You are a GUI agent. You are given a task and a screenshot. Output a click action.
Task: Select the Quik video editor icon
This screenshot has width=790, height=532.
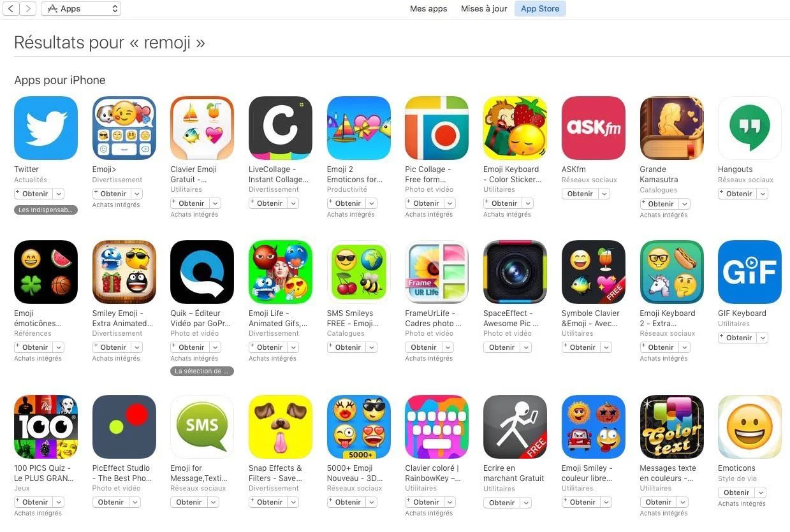202,272
